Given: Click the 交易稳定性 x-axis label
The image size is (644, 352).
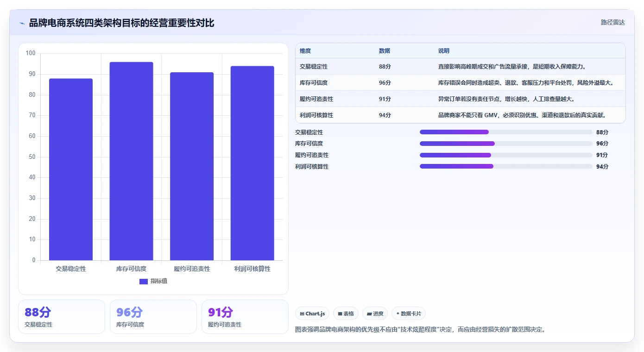Looking at the screenshot, I should [71, 269].
